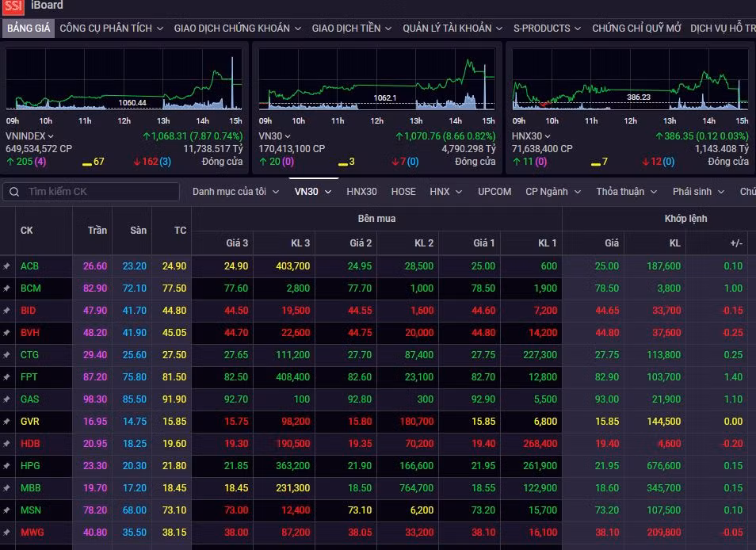
Task: Open stock MSN ticker
Action: pyautogui.click(x=30, y=510)
